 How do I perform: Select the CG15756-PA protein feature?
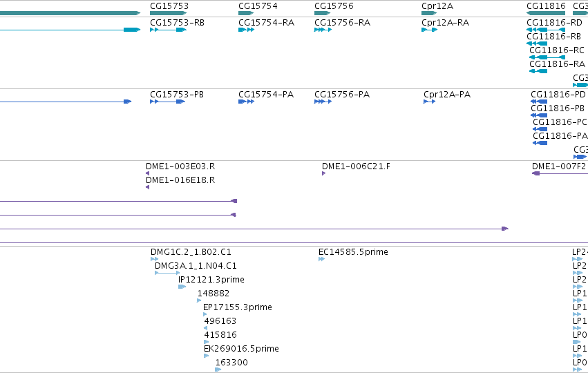(323, 102)
